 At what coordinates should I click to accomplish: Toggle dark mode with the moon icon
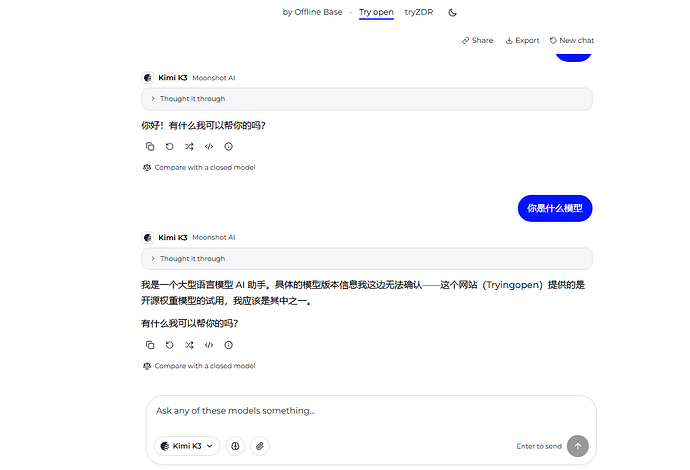[452, 12]
